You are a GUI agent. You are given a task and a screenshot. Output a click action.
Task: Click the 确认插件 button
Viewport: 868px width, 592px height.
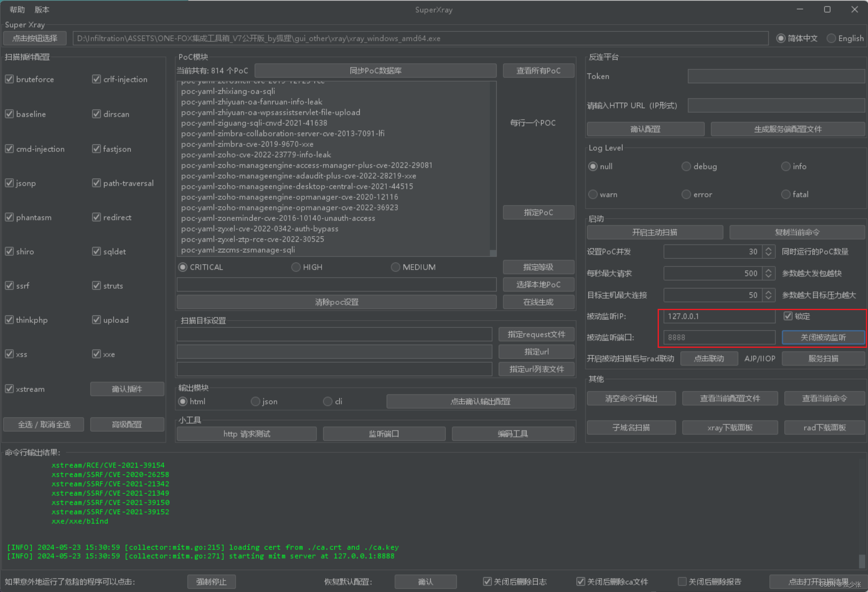(127, 389)
